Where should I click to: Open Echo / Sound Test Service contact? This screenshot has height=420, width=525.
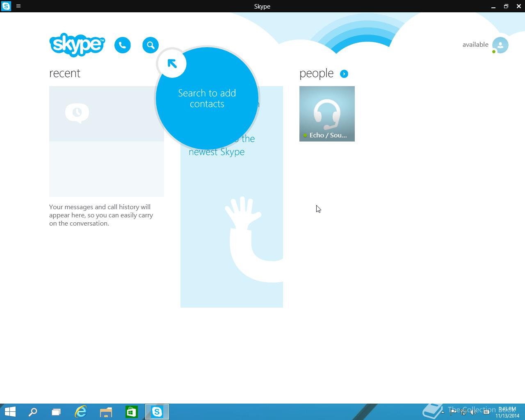[x=327, y=114]
